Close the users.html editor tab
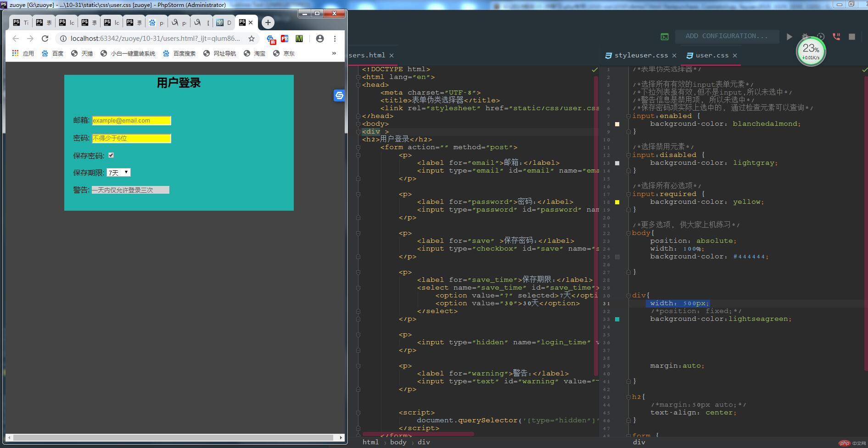Viewport: 868px width, 448px height. pyautogui.click(x=392, y=56)
